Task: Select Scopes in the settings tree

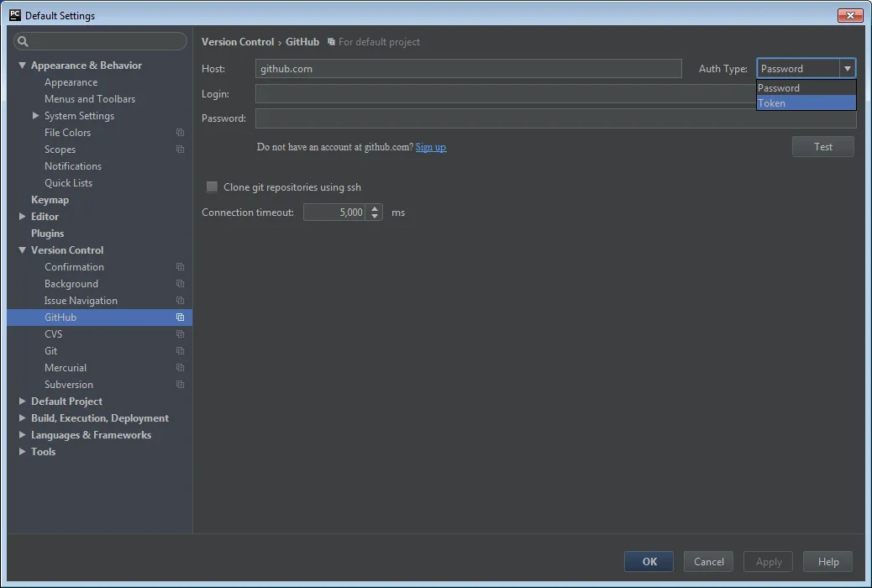Action: pyautogui.click(x=60, y=149)
